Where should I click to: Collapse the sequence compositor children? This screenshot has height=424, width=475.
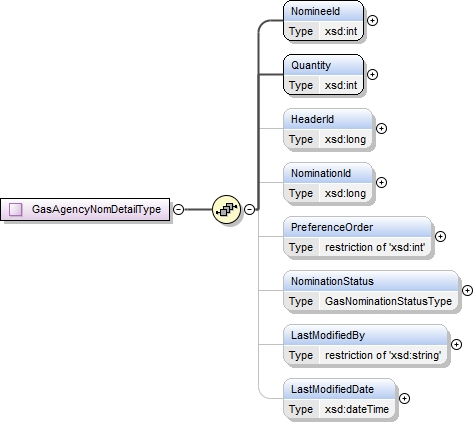pos(249,209)
